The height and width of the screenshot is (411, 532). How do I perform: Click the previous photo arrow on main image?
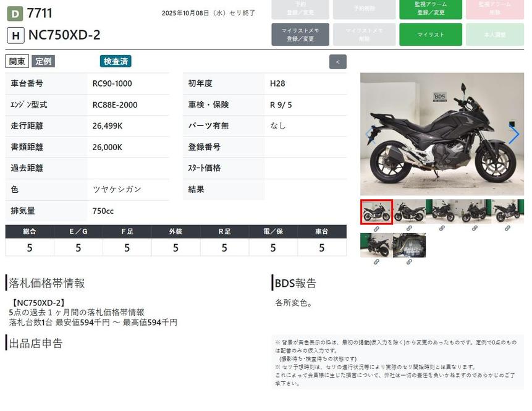tap(371, 134)
